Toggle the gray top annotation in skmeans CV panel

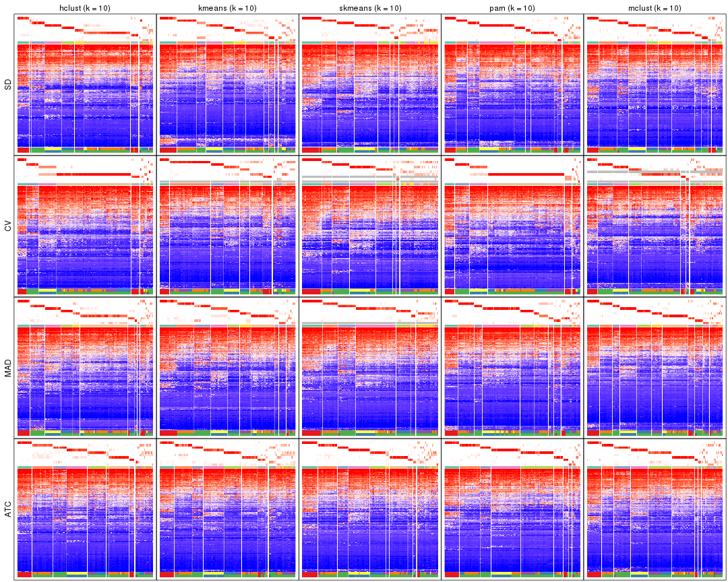pyautogui.click(x=364, y=178)
